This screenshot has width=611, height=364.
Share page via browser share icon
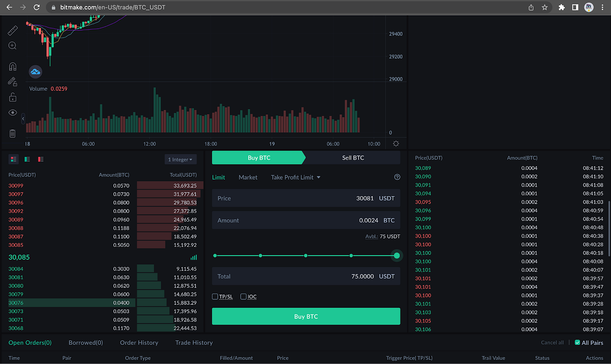[531, 7]
